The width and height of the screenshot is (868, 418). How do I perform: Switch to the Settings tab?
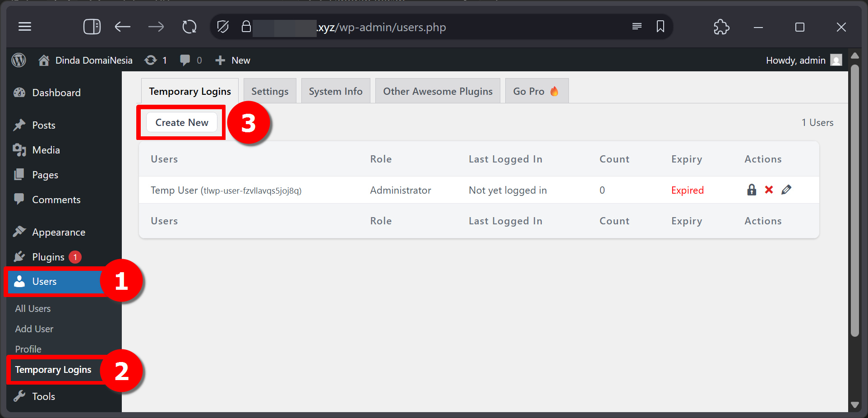pos(270,91)
